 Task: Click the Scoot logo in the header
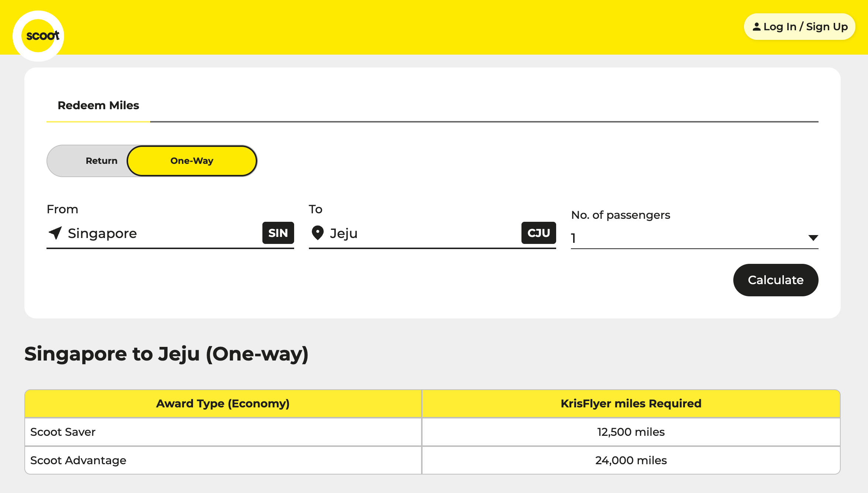42,35
